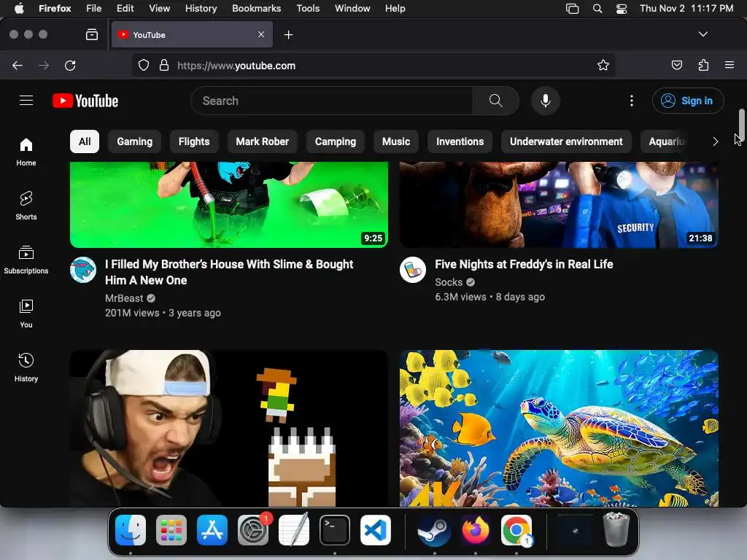The height and width of the screenshot is (560, 747).
Task: Open 'Five Nights at Freddy's in Real Life' title
Action: coord(524,264)
